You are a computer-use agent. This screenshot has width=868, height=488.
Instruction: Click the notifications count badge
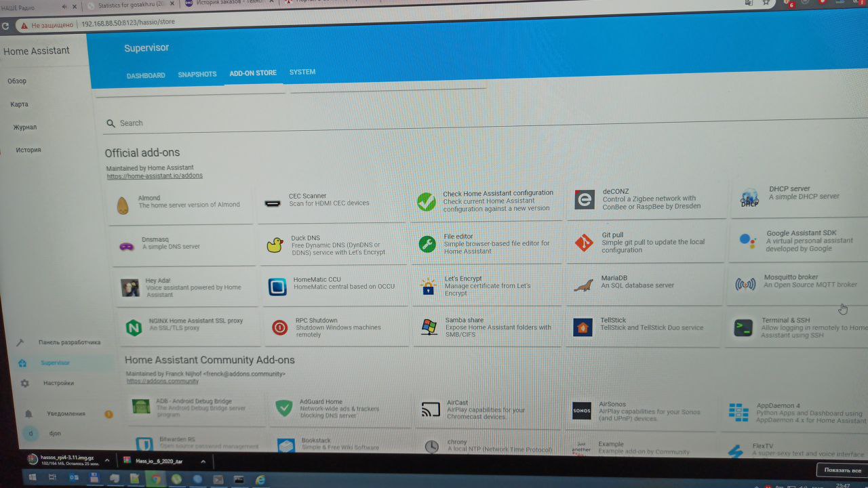click(108, 414)
